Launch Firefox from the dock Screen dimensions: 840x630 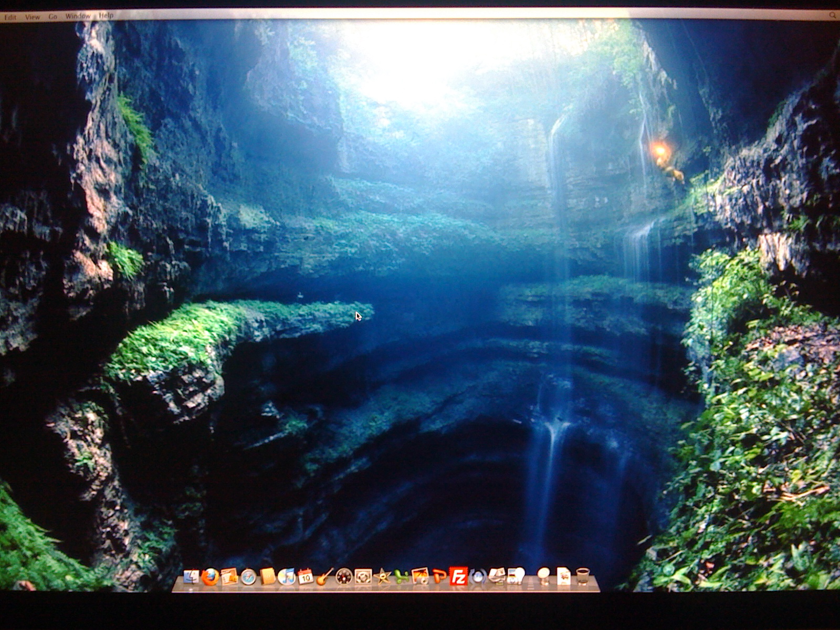211,577
